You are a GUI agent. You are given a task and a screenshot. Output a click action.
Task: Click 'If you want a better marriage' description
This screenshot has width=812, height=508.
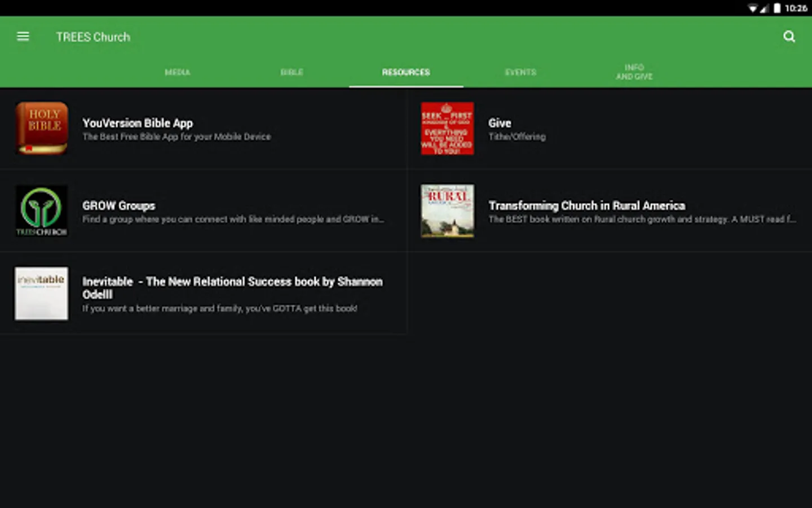(220, 308)
